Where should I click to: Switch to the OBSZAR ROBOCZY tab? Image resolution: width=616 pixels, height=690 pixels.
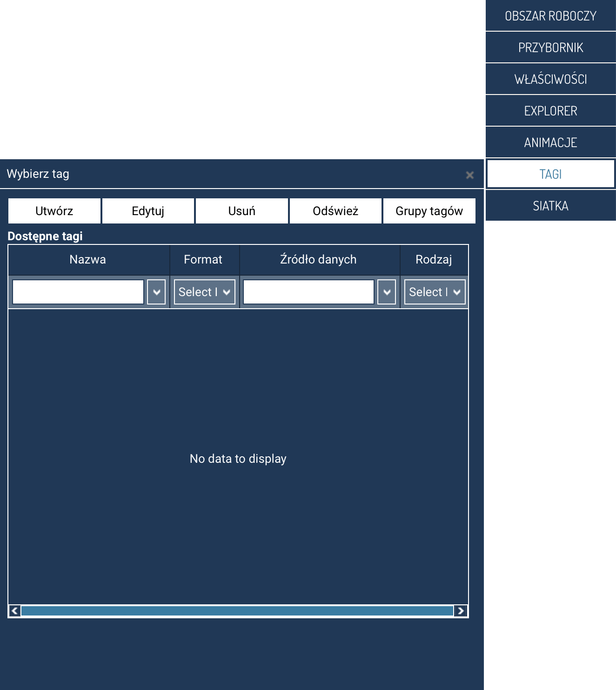point(550,16)
